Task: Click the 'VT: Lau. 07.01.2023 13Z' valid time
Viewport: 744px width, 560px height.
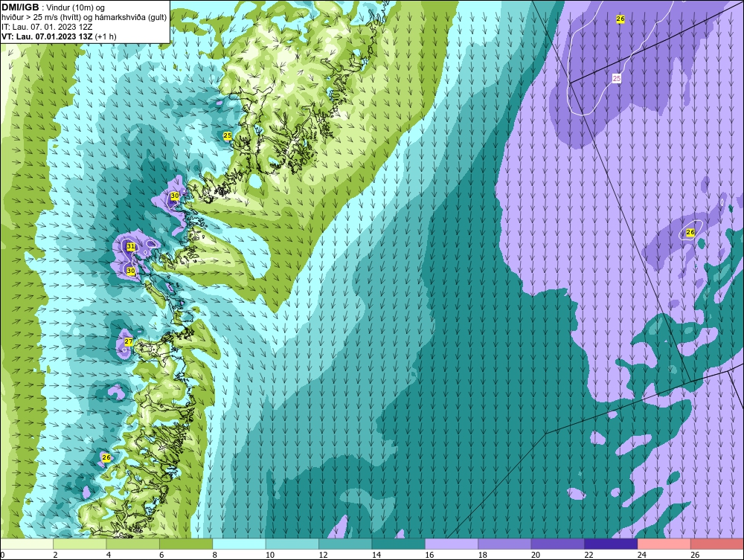Action: [x=48, y=36]
